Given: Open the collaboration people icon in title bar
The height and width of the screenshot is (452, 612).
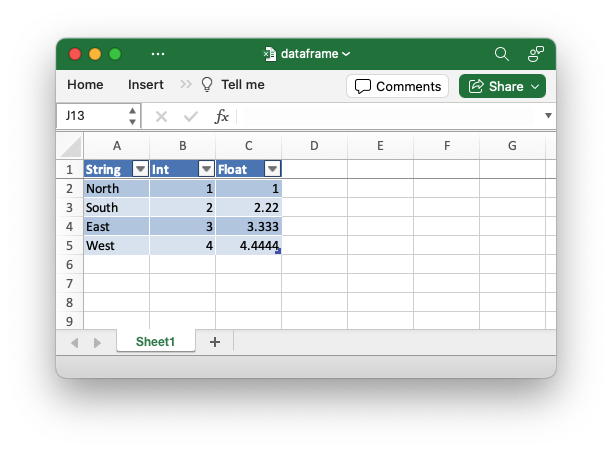Looking at the screenshot, I should (536, 54).
